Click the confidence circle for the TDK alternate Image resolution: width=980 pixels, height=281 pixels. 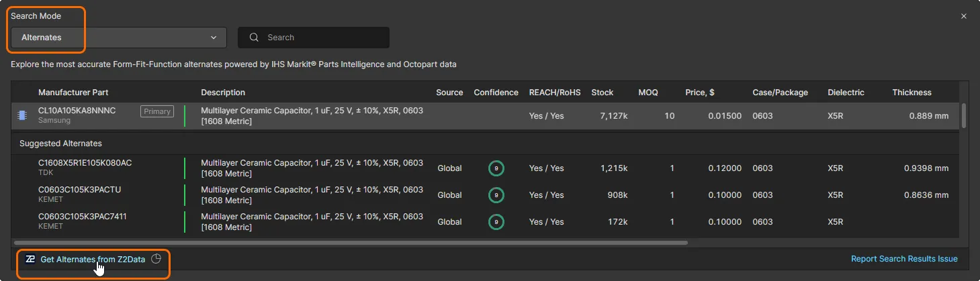click(x=496, y=168)
